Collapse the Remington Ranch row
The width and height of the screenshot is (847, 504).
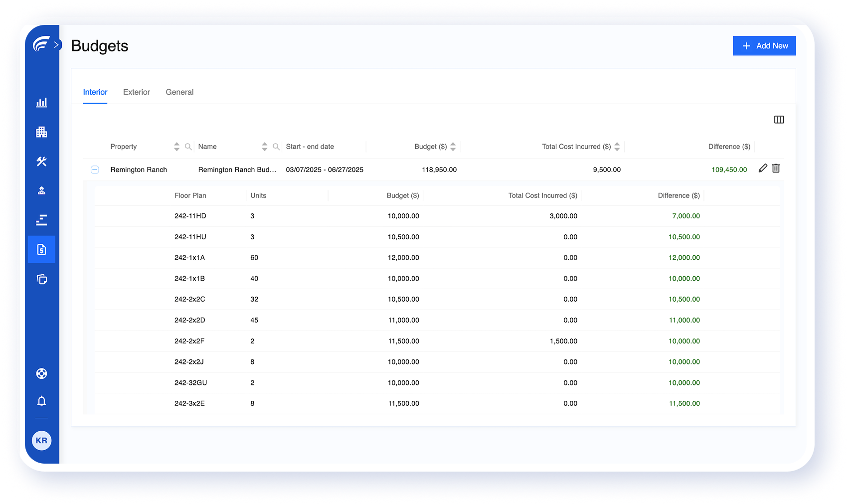click(x=95, y=170)
